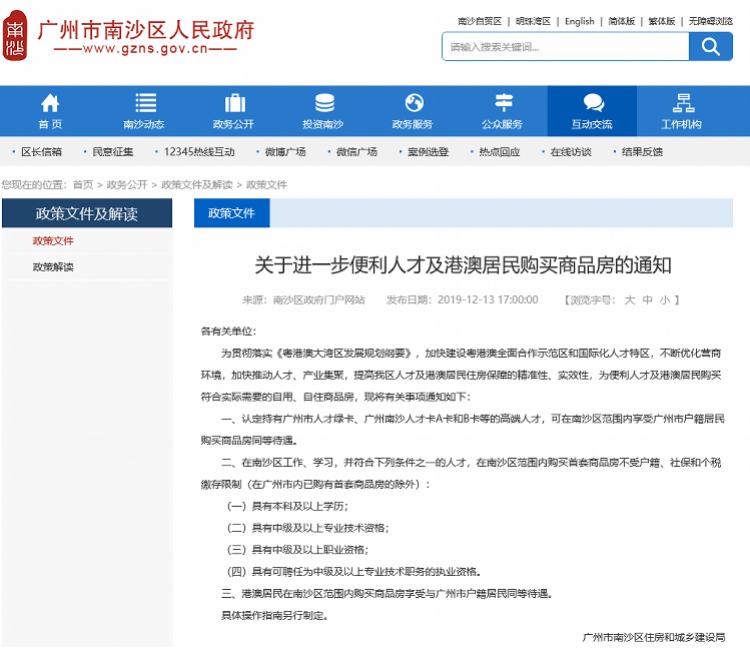Click the 南沙区人民政府 logo emblem
This screenshot has height=648, width=750.
click(15, 38)
